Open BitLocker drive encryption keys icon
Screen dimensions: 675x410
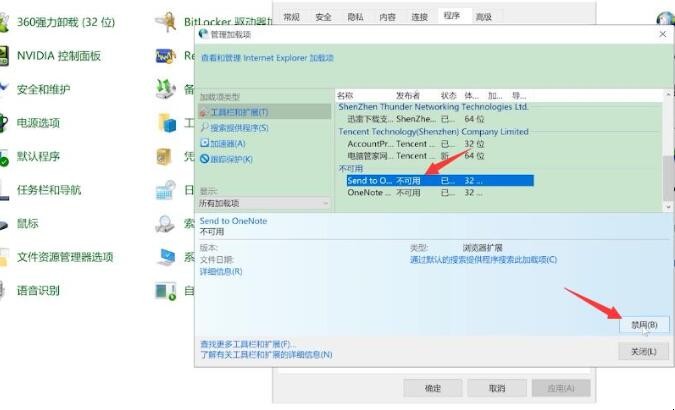(166, 22)
